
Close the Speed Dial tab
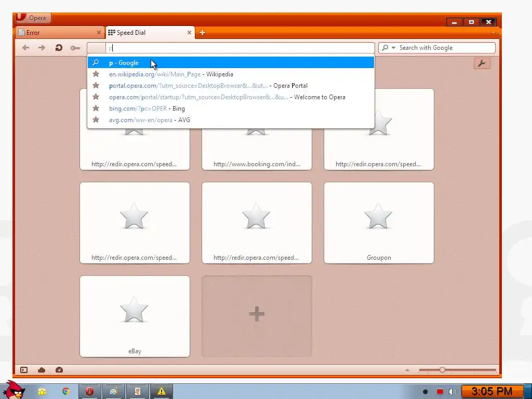pos(189,33)
